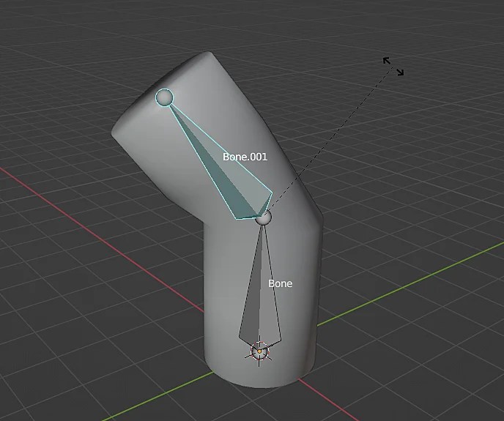Click the "Bone.001" name label

(x=245, y=157)
